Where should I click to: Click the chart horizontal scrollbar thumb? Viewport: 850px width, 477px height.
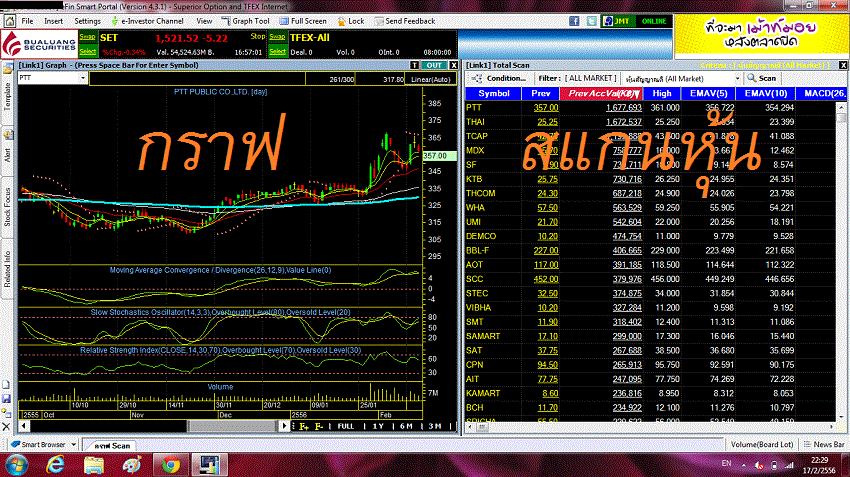(x=233, y=426)
